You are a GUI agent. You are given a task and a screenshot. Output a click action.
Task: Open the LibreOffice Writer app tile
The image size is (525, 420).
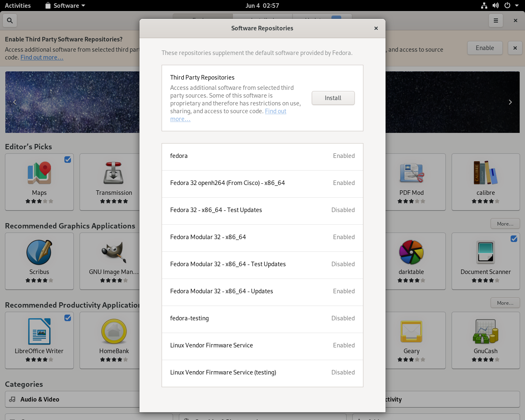[39, 340]
